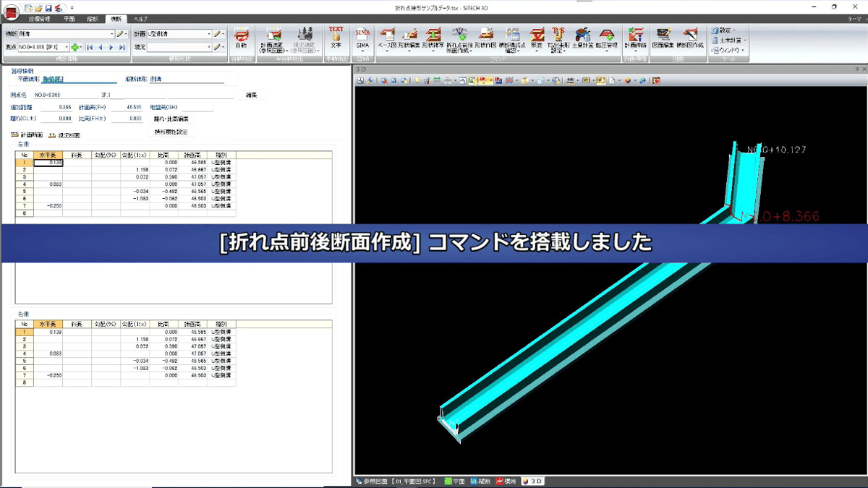Click the 転圧管理 compaction management icon
The width and height of the screenshot is (868, 488).
608,34
